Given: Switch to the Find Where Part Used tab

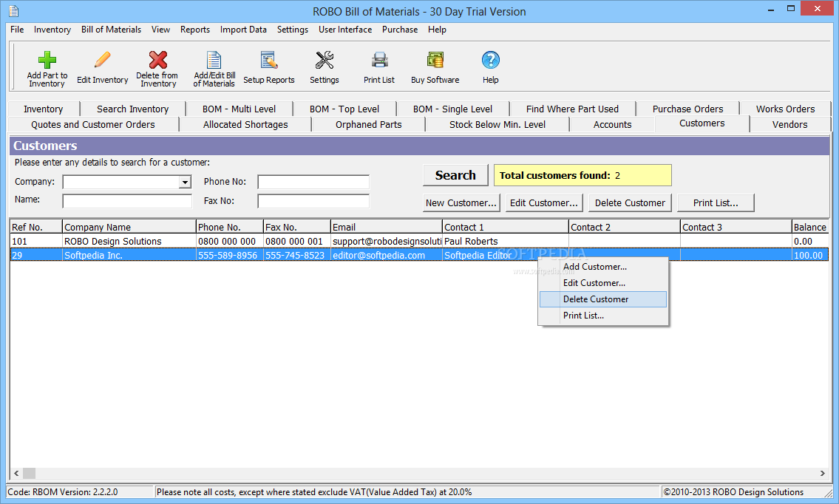Looking at the screenshot, I should (573, 109).
